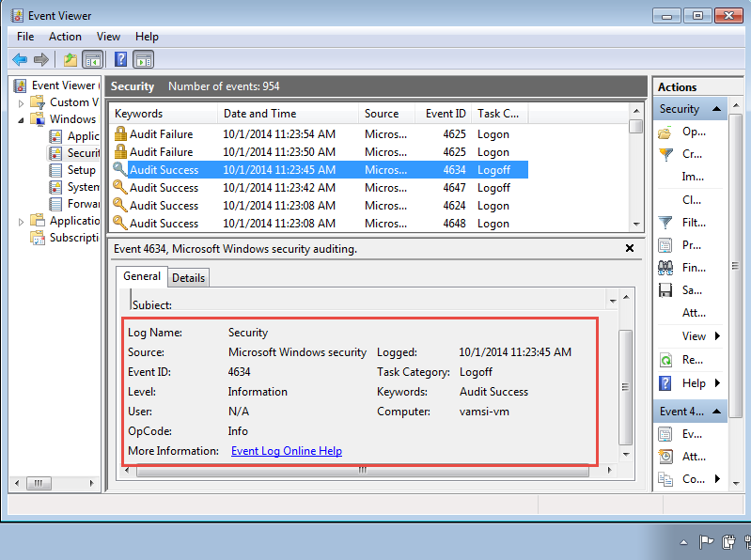Select the Audit Success event ID 4624
751x560 pixels.
pos(319,206)
